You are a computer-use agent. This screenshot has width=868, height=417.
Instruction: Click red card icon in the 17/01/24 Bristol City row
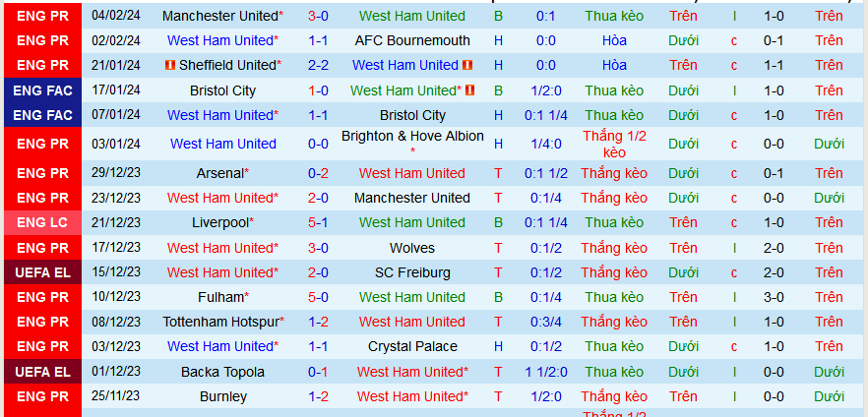click(x=470, y=90)
